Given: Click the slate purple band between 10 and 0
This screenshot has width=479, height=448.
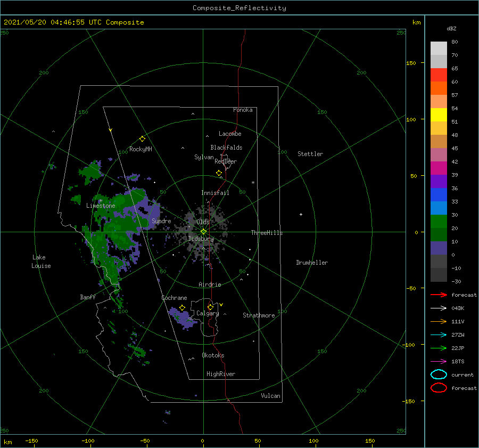Looking at the screenshot, I should point(439,248).
